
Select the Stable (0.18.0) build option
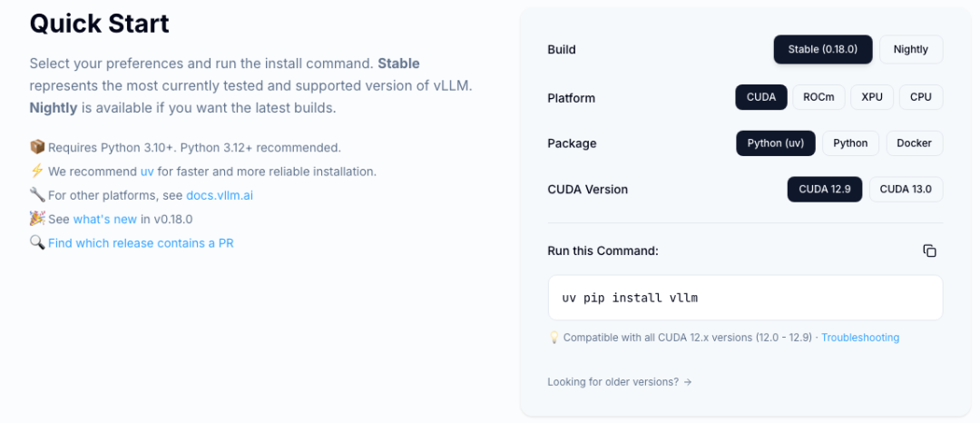coord(823,49)
